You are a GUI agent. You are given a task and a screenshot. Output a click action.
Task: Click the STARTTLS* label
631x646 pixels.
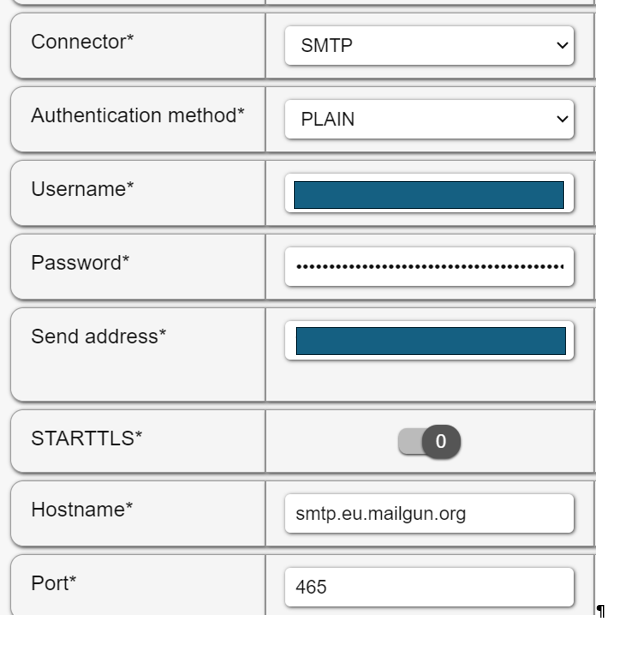86,438
